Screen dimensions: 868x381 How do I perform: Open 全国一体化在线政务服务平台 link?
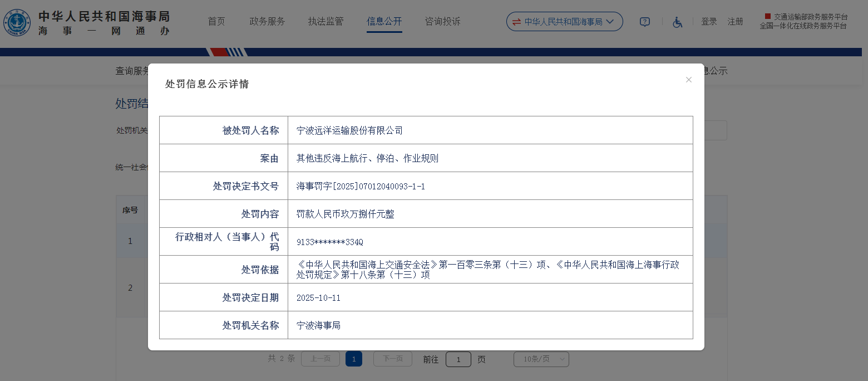(x=803, y=26)
